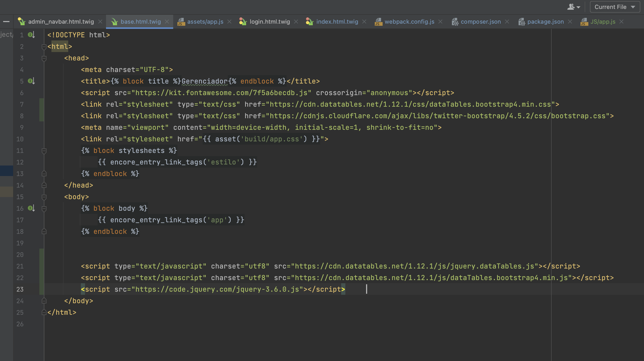Viewport: 644px width, 361px height.
Task: Open the Current File run configuration dropdown
Action: tap(615, 7)
